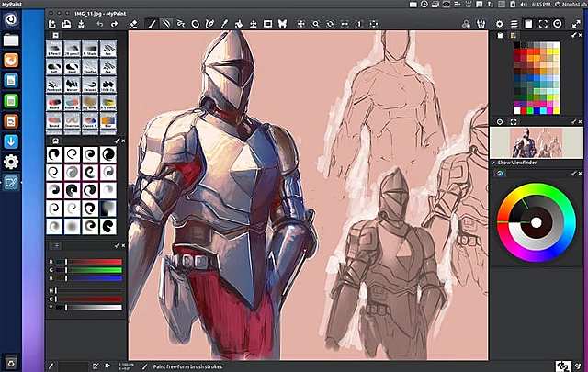Select the yin-yang brush tip preset
The width and height of the screenshot is (588, 372).
coord(108,154)
